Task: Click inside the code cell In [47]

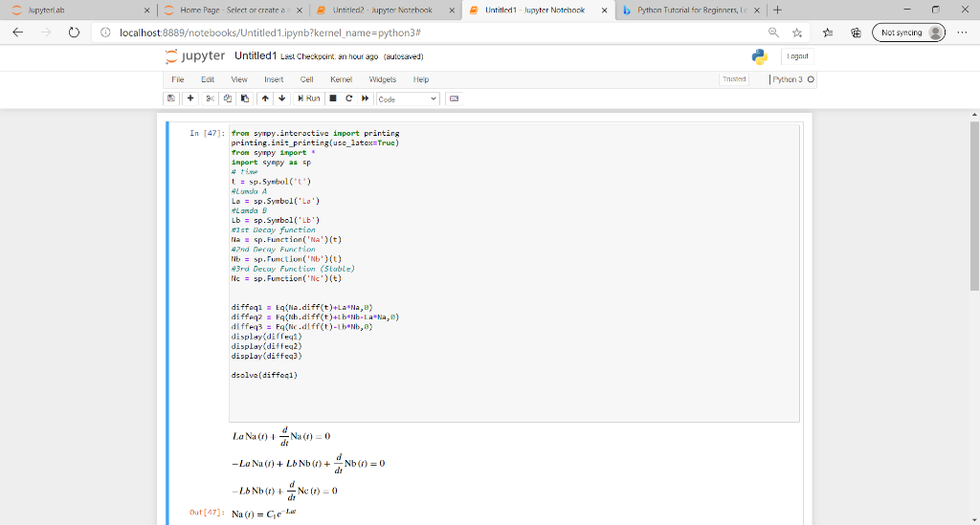Action: pos(514,273)
